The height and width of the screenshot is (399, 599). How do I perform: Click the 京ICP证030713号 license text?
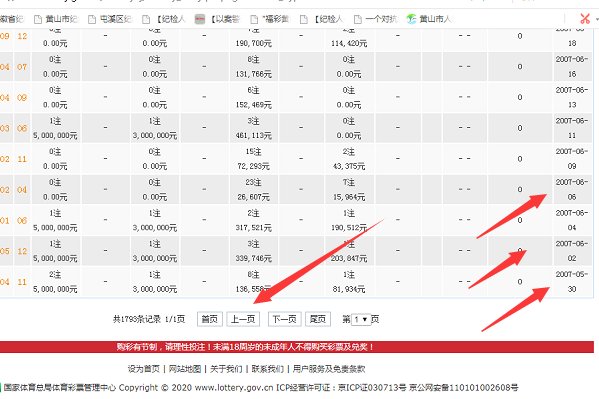(372, 388)
